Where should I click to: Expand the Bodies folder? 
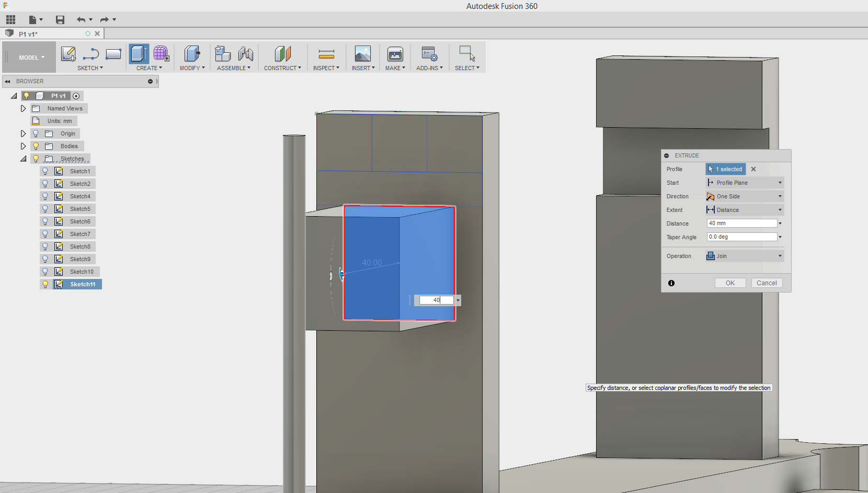tap(23, 146)
